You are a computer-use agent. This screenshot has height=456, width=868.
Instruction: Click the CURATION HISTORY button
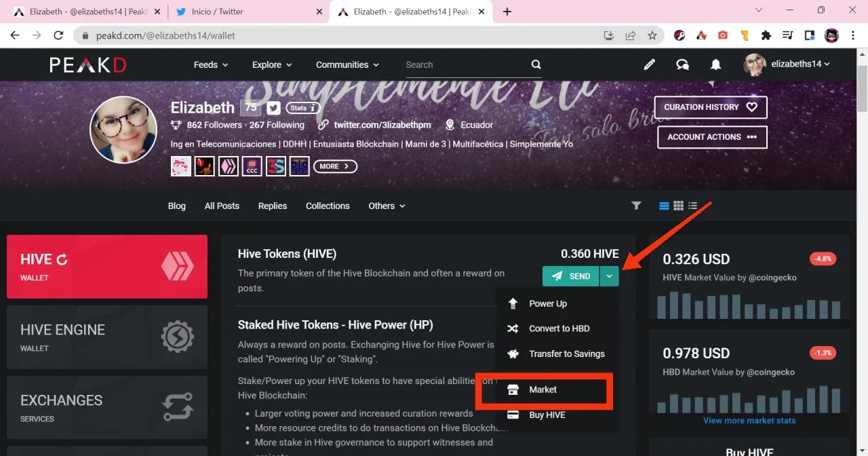[x=711, y=107]
